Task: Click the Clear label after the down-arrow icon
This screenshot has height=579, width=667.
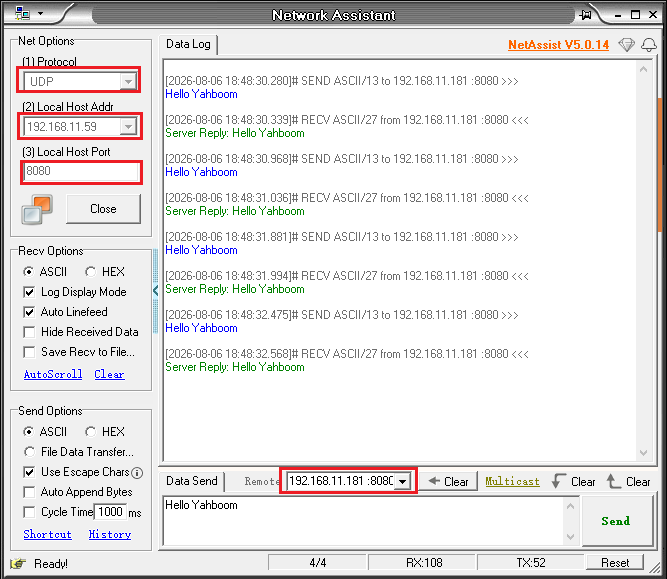Action: [583, 482]
